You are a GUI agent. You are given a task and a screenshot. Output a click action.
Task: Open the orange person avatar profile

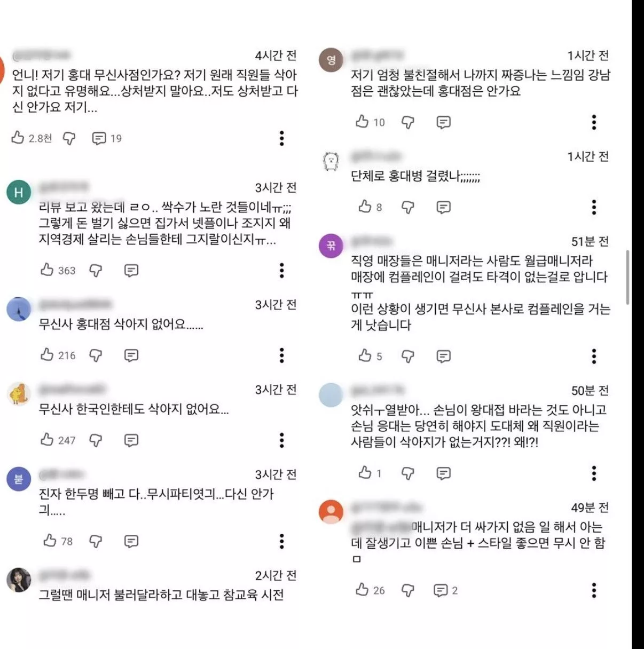click(331, 512)
